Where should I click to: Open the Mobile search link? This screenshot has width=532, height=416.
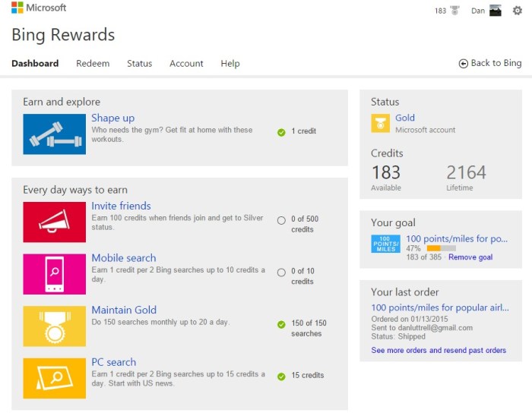tap(124, 258)
